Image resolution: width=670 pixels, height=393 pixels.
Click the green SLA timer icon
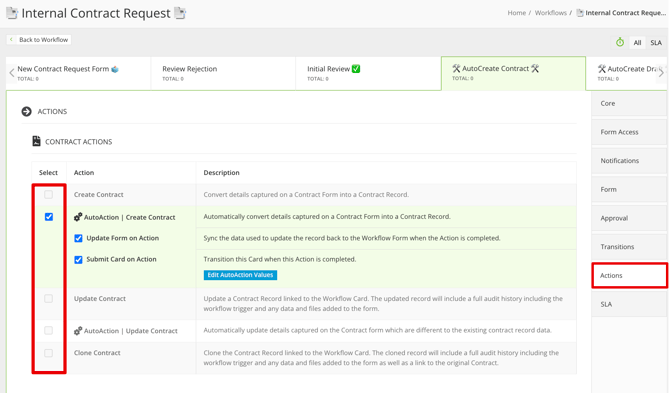(x=620, y=42)
